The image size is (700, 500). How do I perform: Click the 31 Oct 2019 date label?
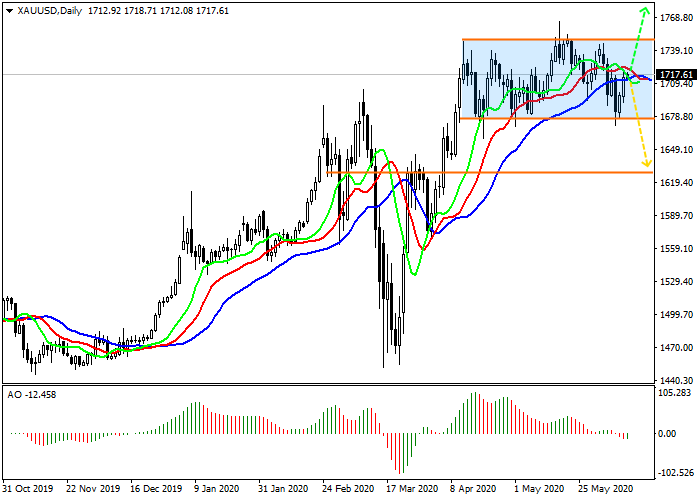(x=27, y=490)
